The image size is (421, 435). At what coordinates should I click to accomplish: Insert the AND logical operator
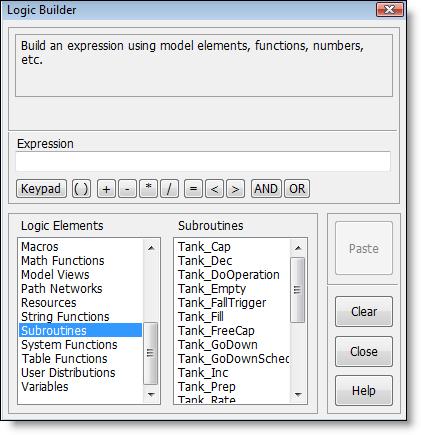pos(266,189)
